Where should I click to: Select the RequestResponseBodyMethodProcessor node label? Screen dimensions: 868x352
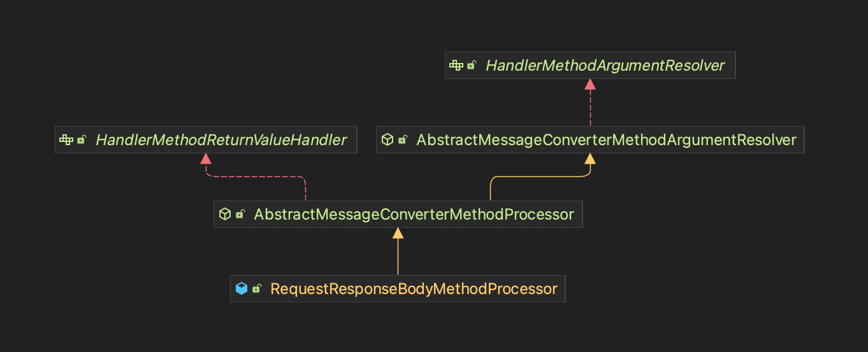pos(414,289)
